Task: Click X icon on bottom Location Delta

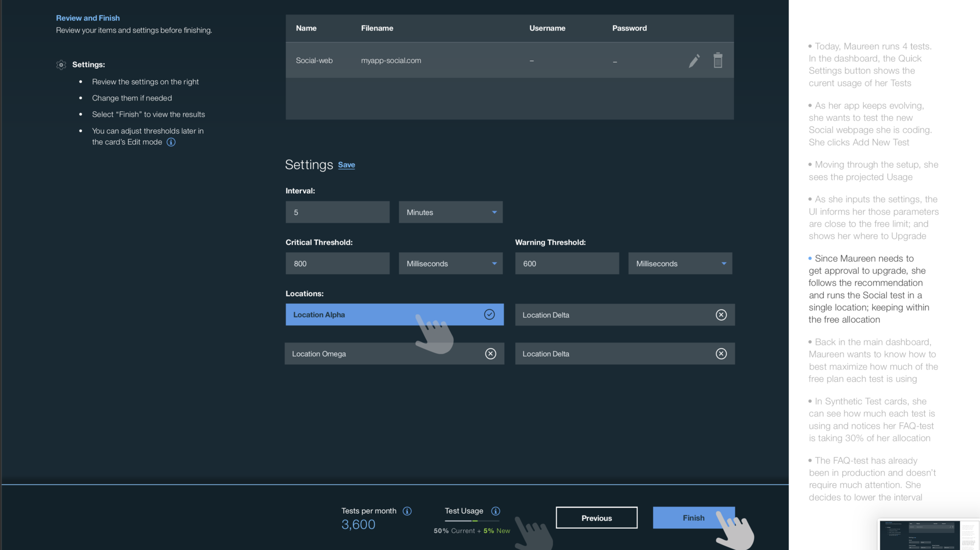Action: coord(721,354)
